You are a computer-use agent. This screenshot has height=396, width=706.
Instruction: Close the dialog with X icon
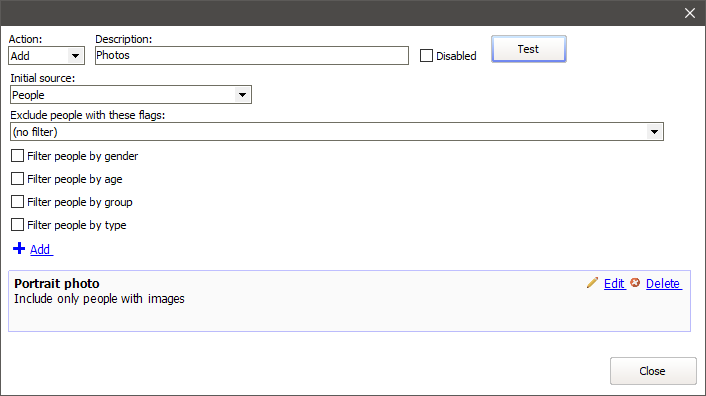[690, 13]
